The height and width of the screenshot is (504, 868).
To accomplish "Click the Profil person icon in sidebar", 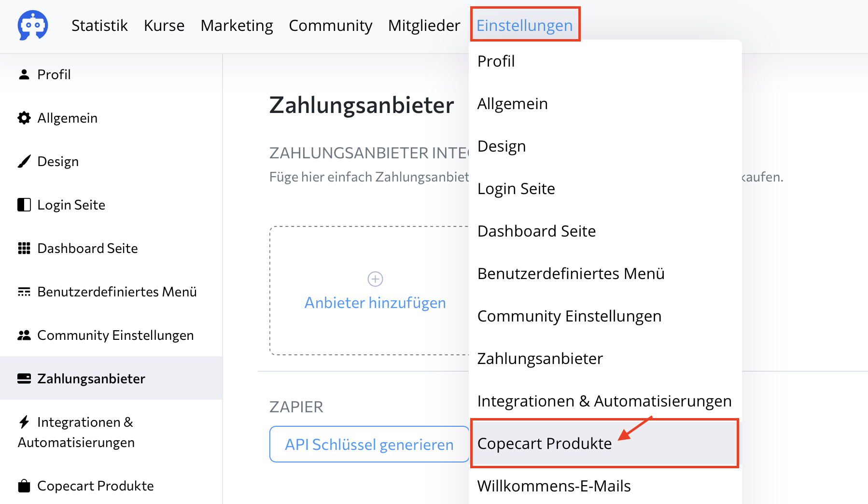I will click(x=24, y=74).
